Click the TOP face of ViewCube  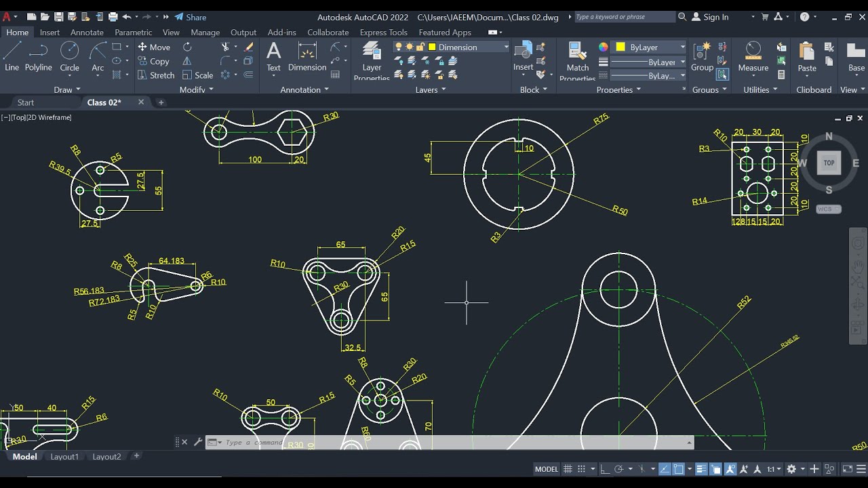click(x=829, y=163)
